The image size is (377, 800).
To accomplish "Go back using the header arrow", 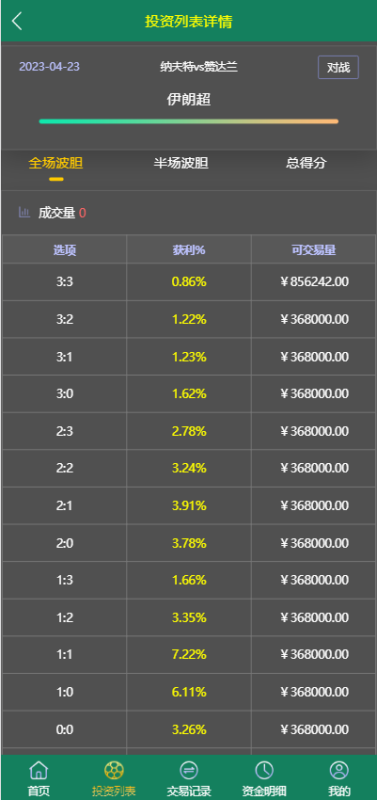I will 17,21.
